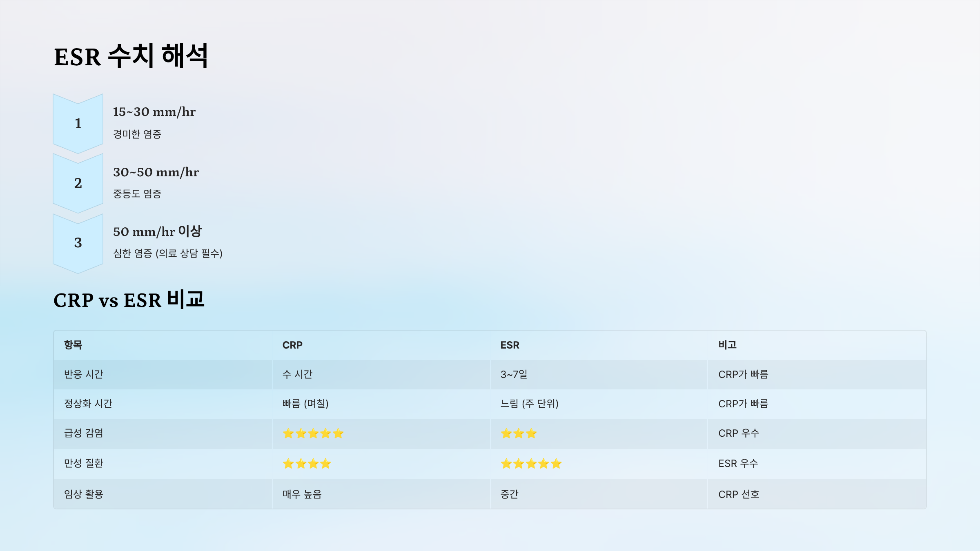Viewport: 980px width, 551px height.
Task: Click the numbered chevron shape 3
Action: [78, 243]
